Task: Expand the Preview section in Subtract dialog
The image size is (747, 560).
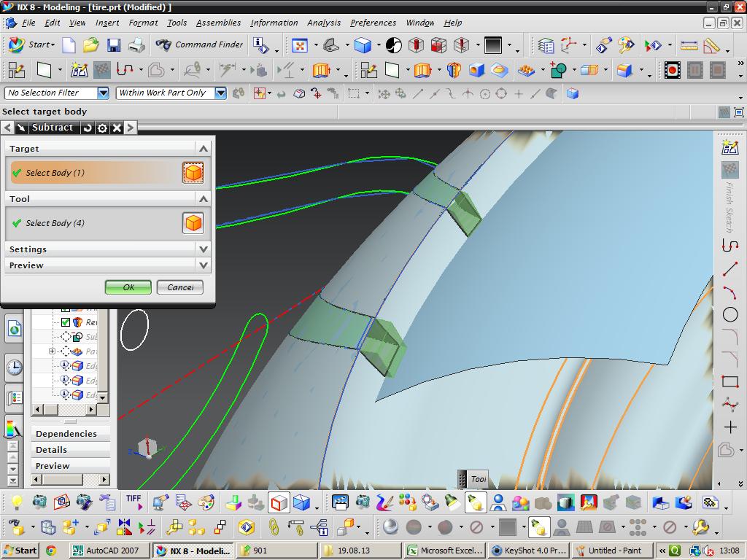Action: click(x=204, y=265)
